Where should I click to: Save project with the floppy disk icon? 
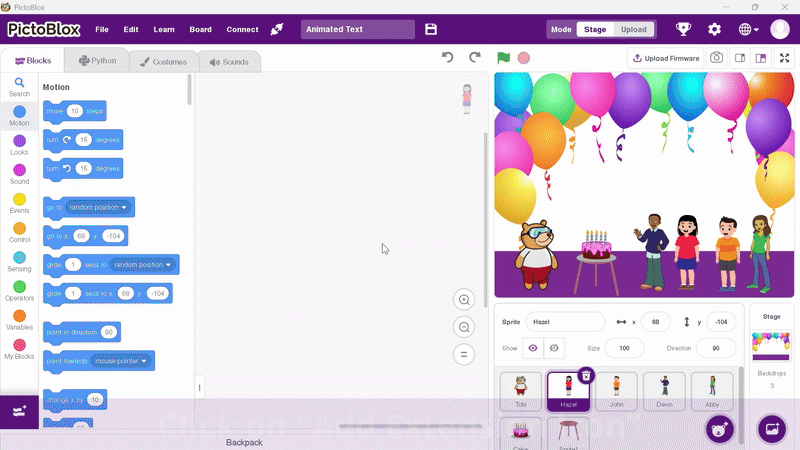(431, 30)
